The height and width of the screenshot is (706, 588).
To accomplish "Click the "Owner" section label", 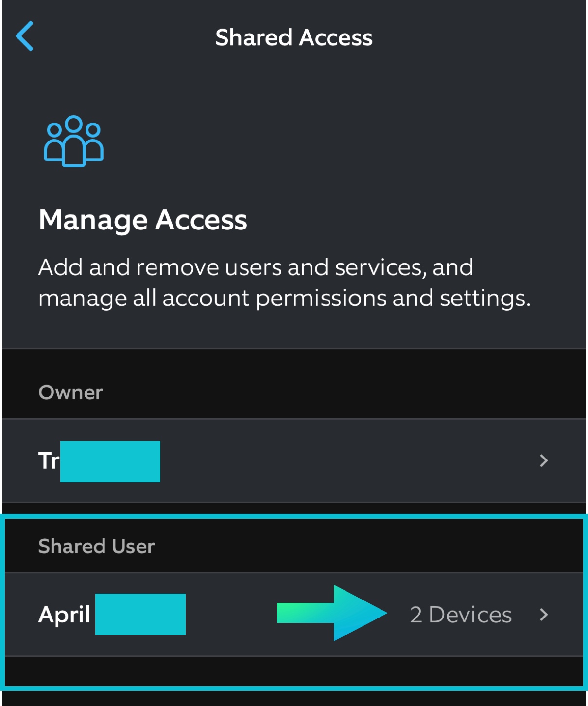I will coord(71,392).
